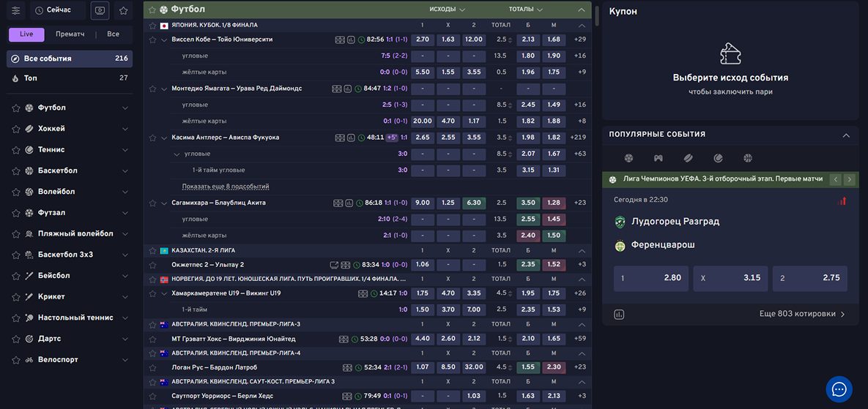The width and height of the screenshot is (868, 409).
Task: Pick odds 2.80 for Лудогорец Разград win
Action: tap(650, 278)
